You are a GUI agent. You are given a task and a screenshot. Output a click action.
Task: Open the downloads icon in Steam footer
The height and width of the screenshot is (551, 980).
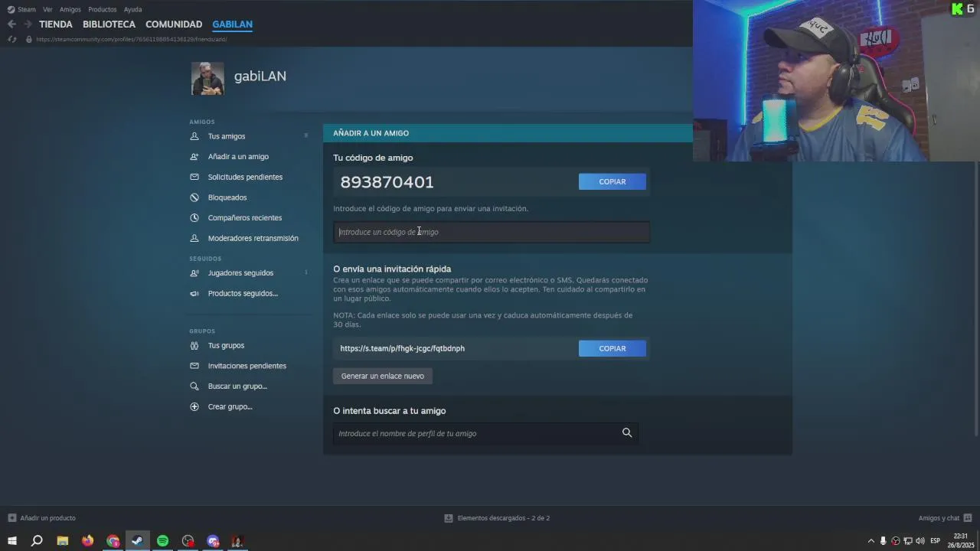tap(449, 518)
